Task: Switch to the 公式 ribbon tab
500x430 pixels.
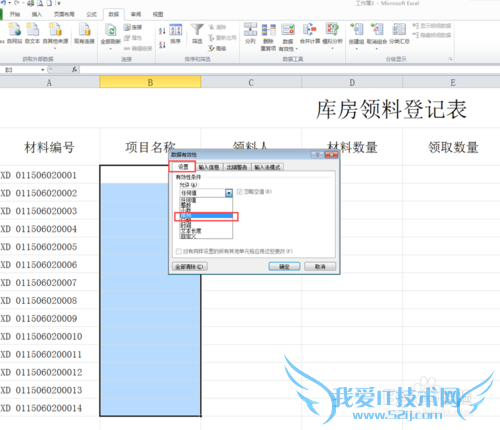Action: 91,14
